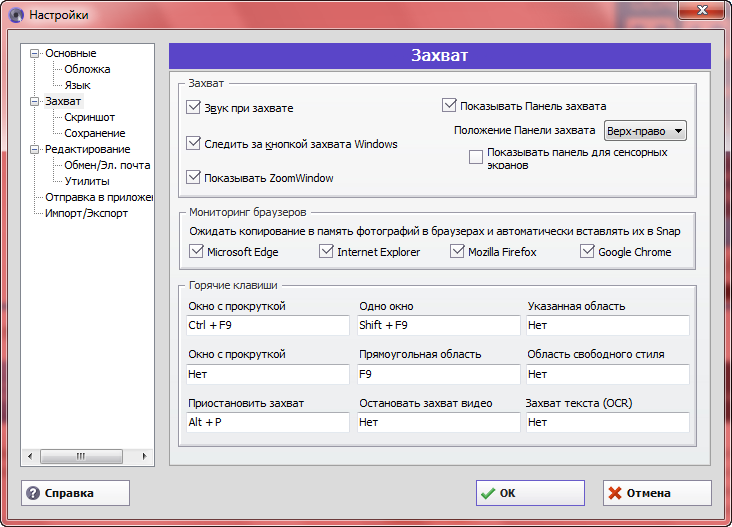
Task: Collapse the Основные tree node
Action: pos(35,53)
